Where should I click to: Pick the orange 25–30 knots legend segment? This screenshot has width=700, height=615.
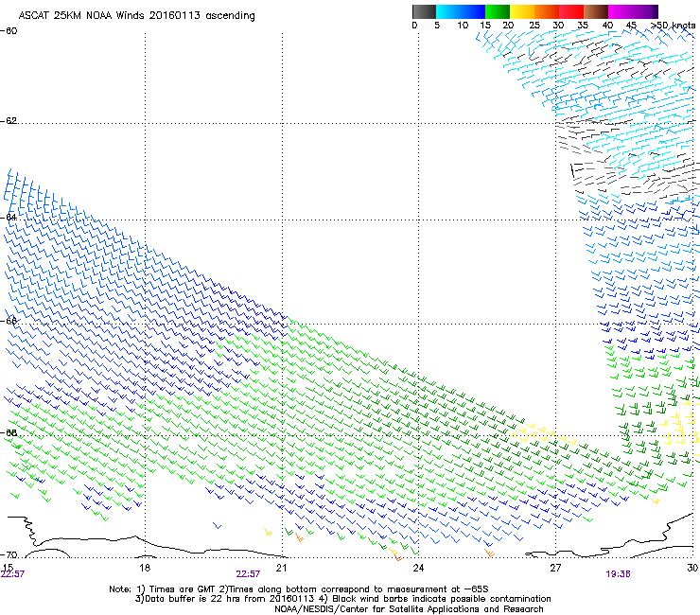pos(547,11)
